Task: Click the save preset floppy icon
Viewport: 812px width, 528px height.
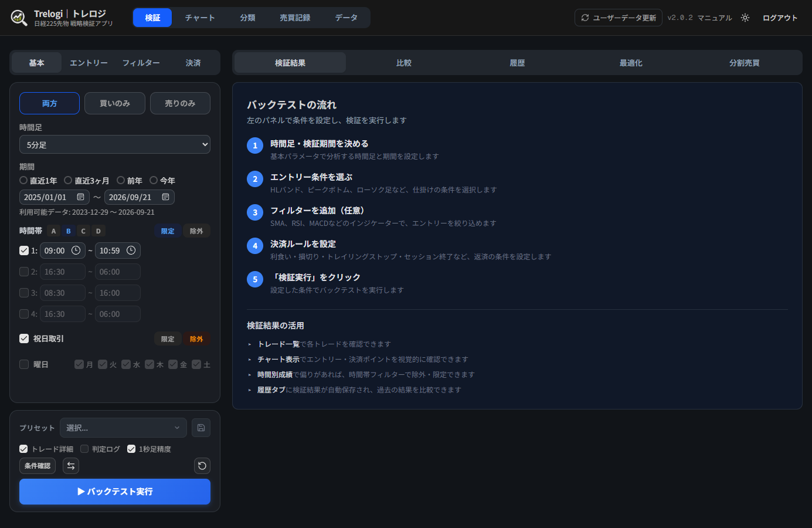Action: pyautogui.click(x=201, y=428)
